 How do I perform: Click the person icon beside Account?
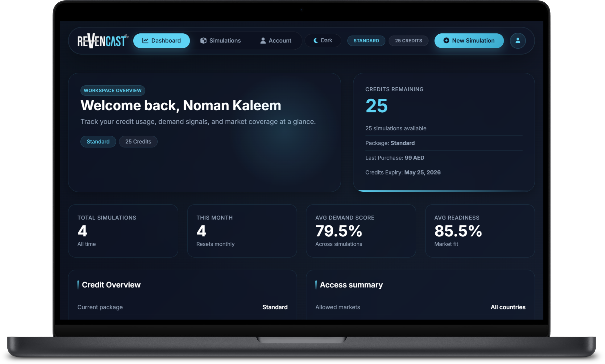[263, 41]
